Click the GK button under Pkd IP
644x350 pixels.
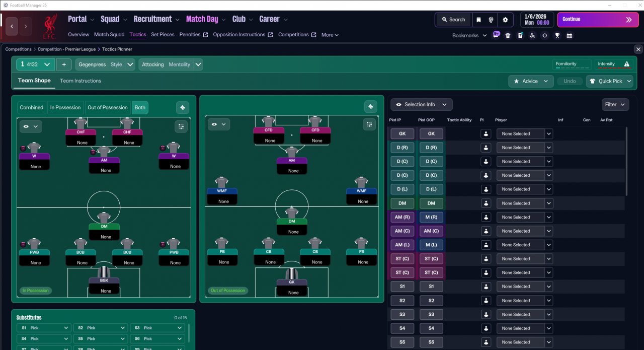(402, 134)
